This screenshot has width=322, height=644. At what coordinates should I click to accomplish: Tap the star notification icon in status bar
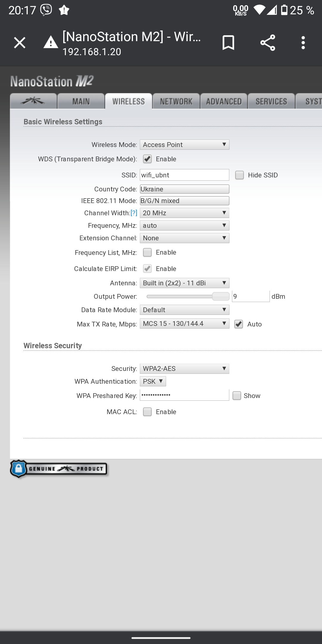click(x=64, y=10)
